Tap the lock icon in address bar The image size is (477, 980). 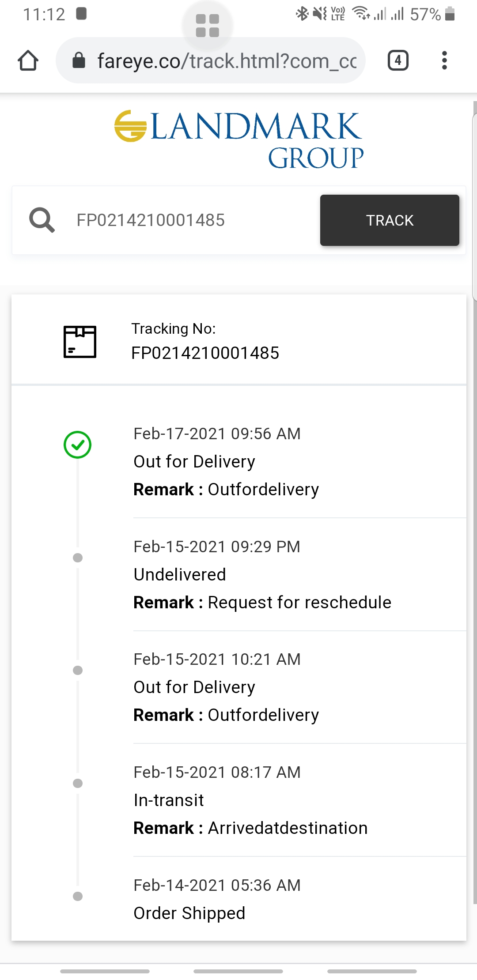click(79, 60)
